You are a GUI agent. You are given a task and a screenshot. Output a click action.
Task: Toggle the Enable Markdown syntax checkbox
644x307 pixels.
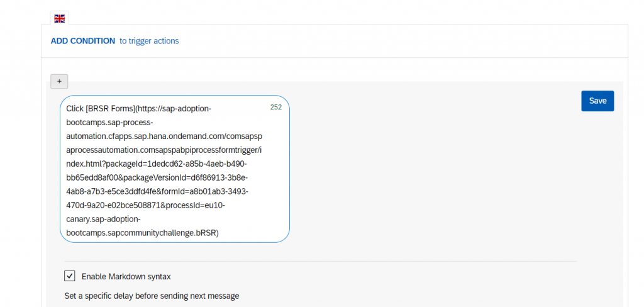tap(69, 276)
